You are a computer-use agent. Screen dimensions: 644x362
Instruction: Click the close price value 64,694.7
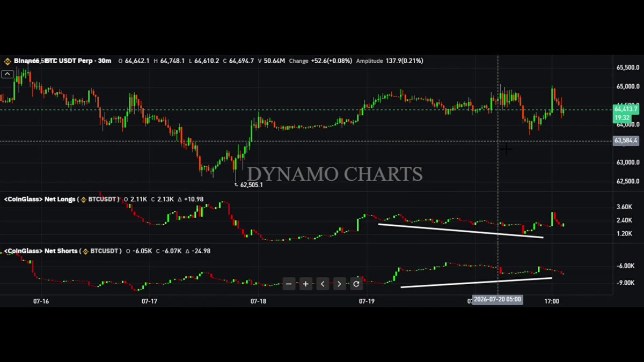pyautogui.click(x=241, y=61)
